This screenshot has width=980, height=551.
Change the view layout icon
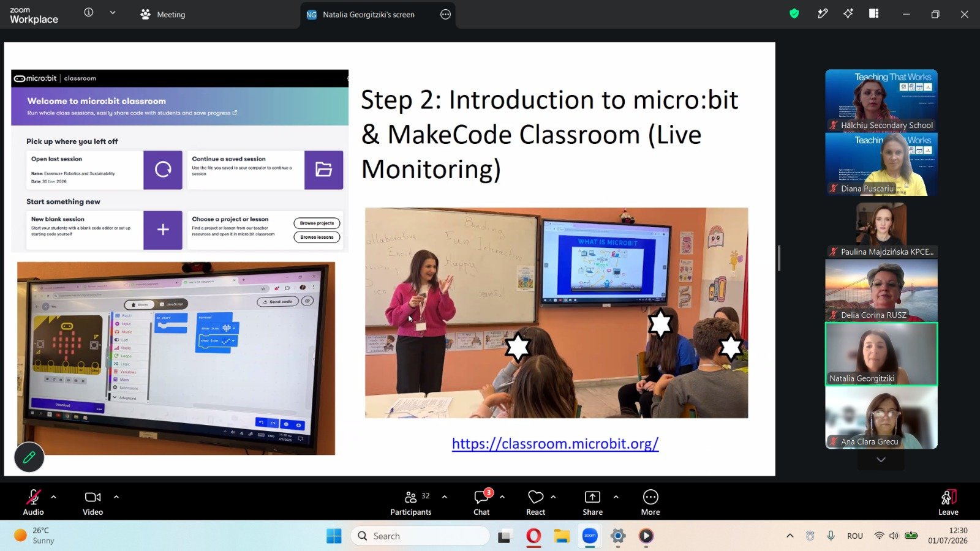coord(874,13)
